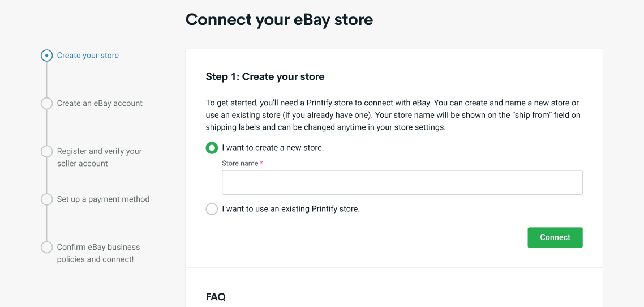Click the 'Step 1: Create your store' heading

point(265,77)
